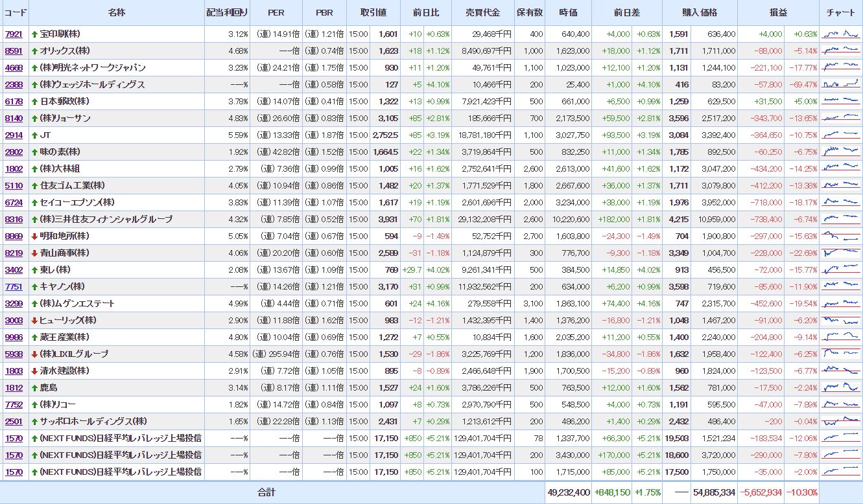Viewport: 863px width, 504px height.
Task: Click the PER column header
Action: tap(277, 13)
